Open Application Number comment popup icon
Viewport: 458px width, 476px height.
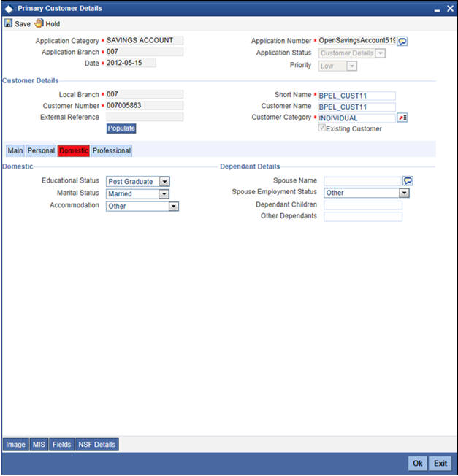tap(402, 42)
